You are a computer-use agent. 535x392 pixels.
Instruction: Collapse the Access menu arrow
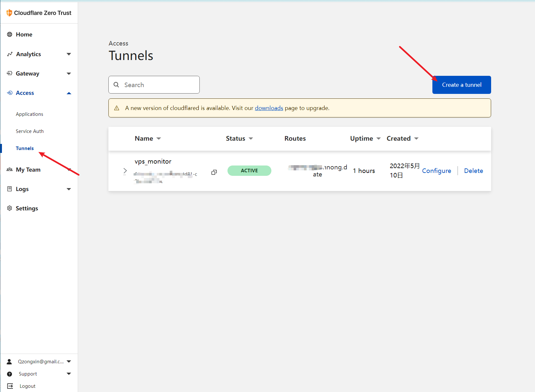[69, 93]
